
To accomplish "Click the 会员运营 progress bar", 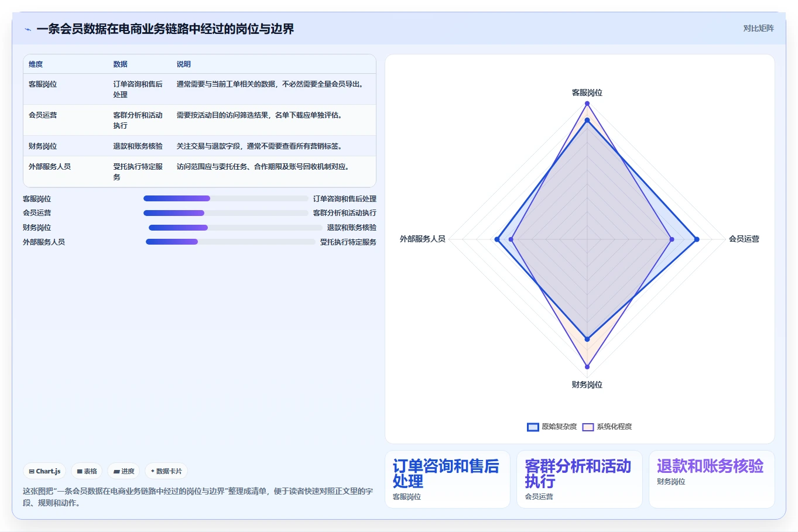I will 225,213.
